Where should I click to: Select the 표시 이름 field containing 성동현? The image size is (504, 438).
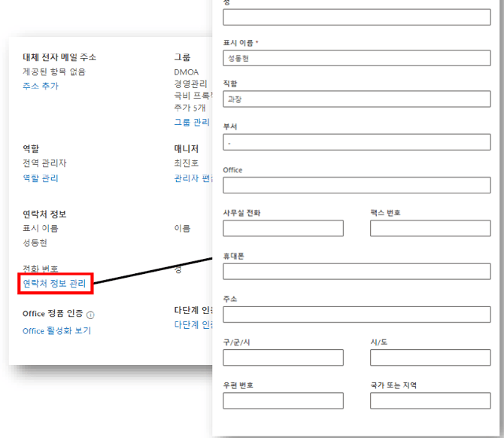[x=357, y=58]
